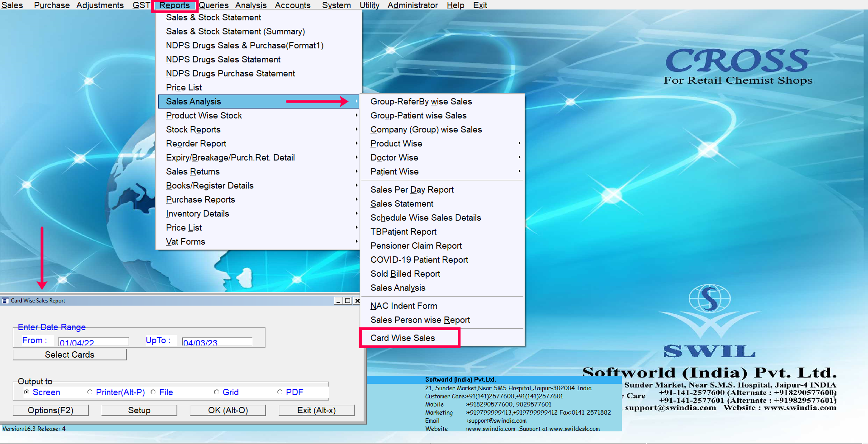The width and height of the screenshot is (868, 444).
Task: Expand the Sales Analysis submenu
Action: pyautogui.click(x=259, y=102)
